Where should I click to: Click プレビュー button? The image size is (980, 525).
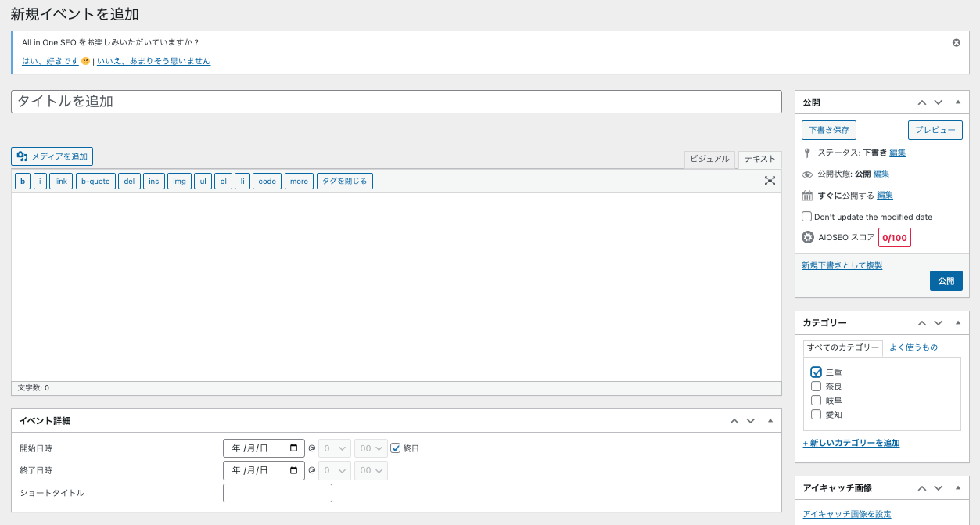click(x=935, y=130)
